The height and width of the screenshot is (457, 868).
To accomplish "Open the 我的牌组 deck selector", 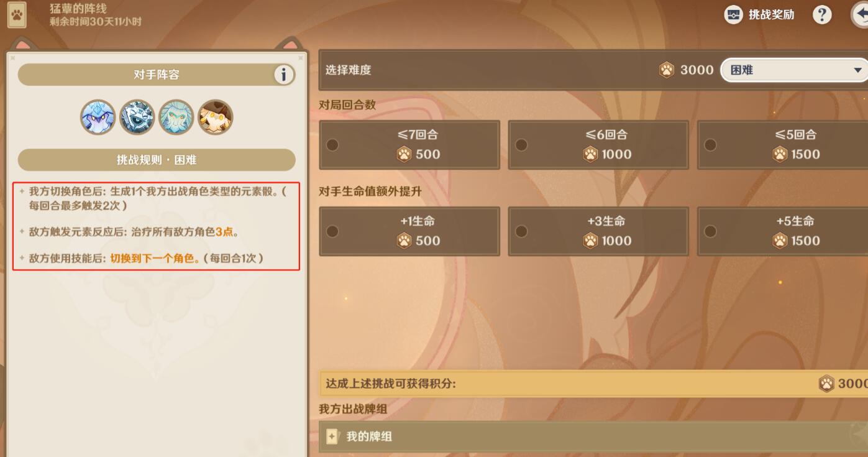I will 593,436.
